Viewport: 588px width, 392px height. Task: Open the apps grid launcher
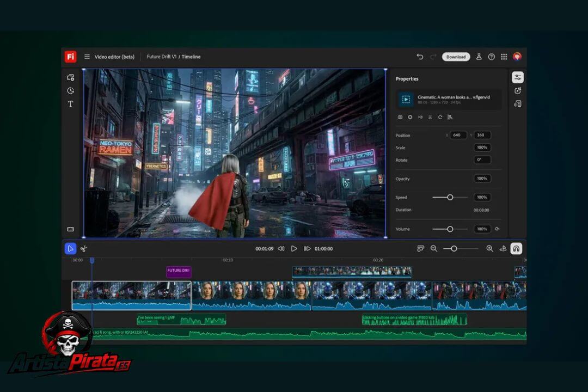click(x=504, y=57)
